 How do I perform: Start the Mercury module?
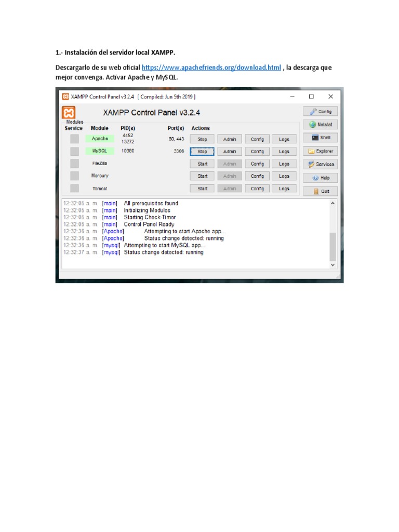click(x=202, y=176)
